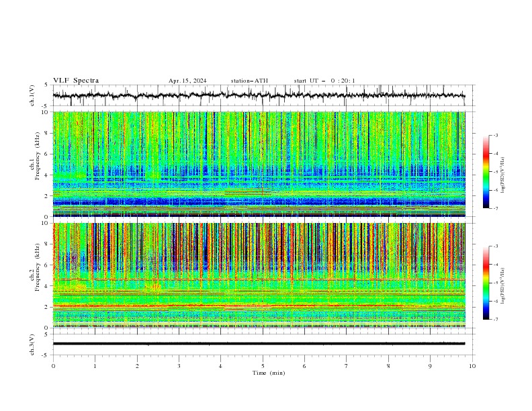Click the ch.1 spectrogram color bar
The width and height of the screenshot is (532, 411).
tap(486, 172)
